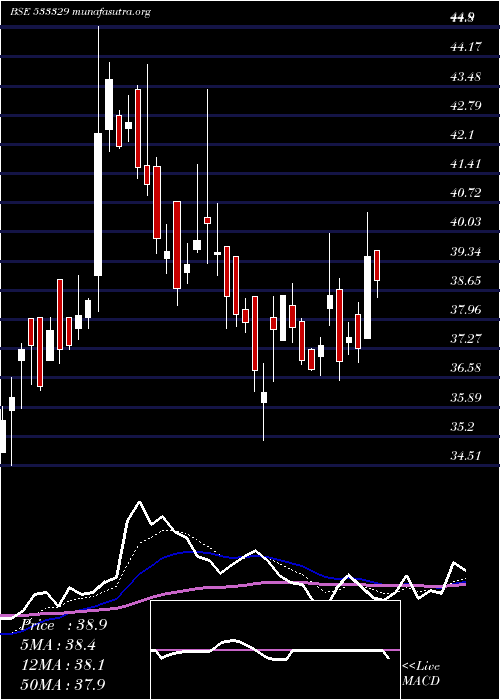
Task: Click the <<Live MACD label
Action: pos(422,673)
